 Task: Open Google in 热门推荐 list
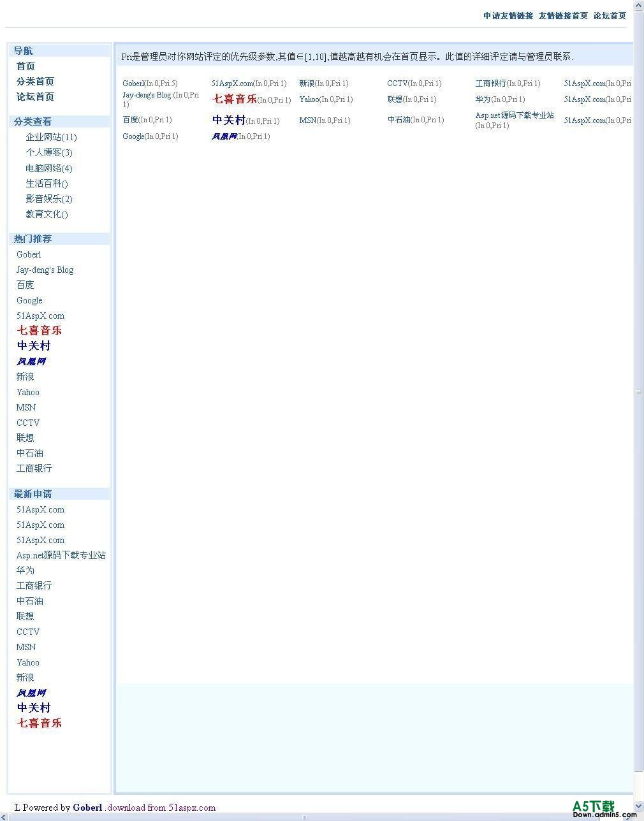pos(29,300)
